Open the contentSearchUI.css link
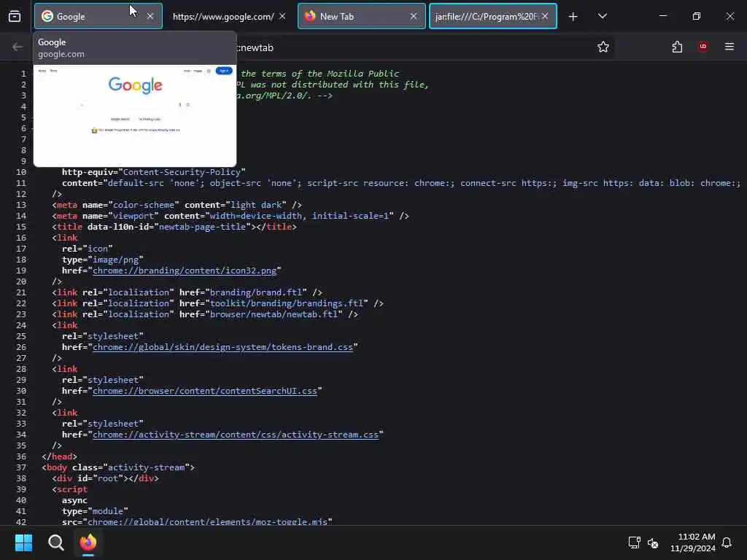747x560 pixels. coord(205,391)
